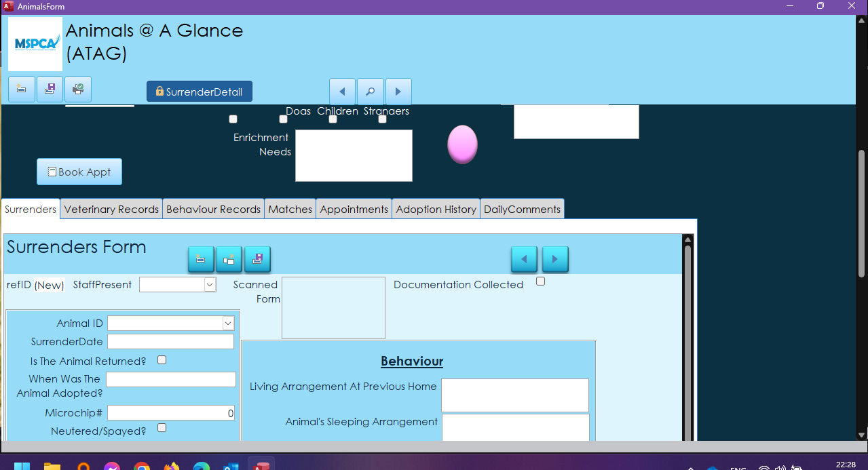Viewport: 868px width, 470px height.
Task: Go to next animal record using header arrow
Action: coord(398,92)
